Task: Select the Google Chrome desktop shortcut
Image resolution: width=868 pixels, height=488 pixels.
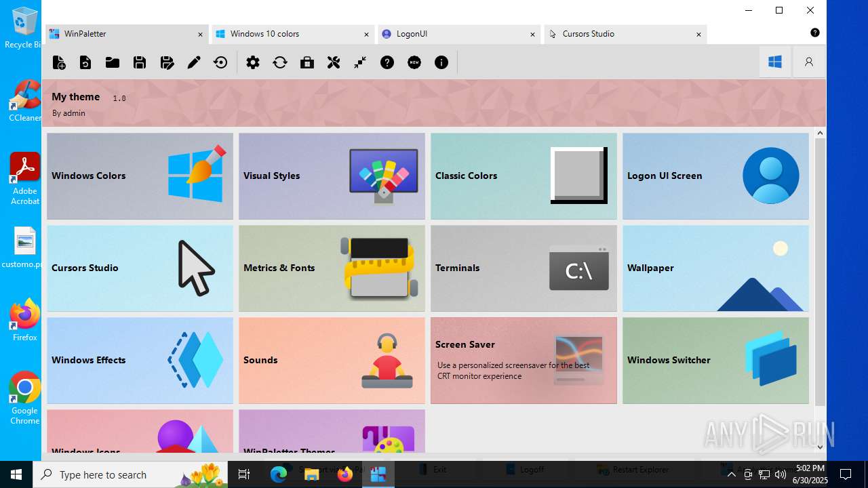Action: (x=24, y=399)
